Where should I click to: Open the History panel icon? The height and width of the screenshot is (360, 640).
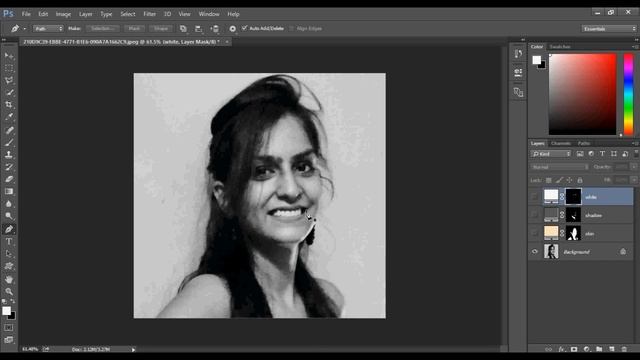click(518, 54)
